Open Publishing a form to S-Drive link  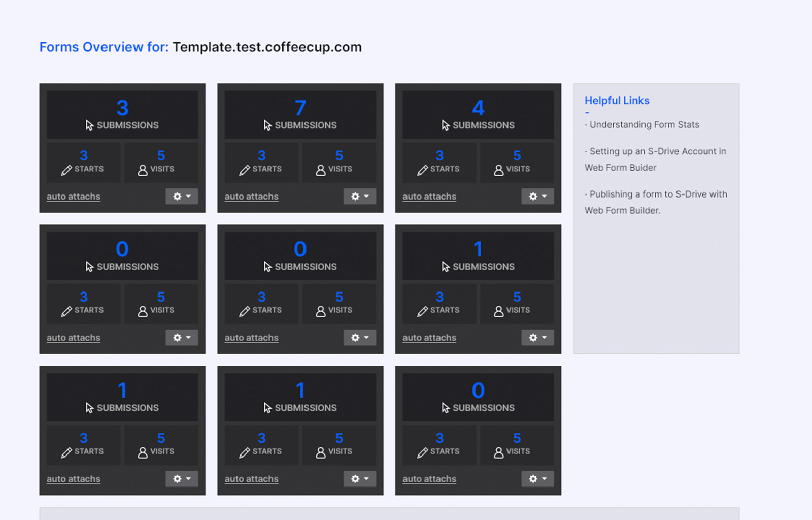point(656,202)
